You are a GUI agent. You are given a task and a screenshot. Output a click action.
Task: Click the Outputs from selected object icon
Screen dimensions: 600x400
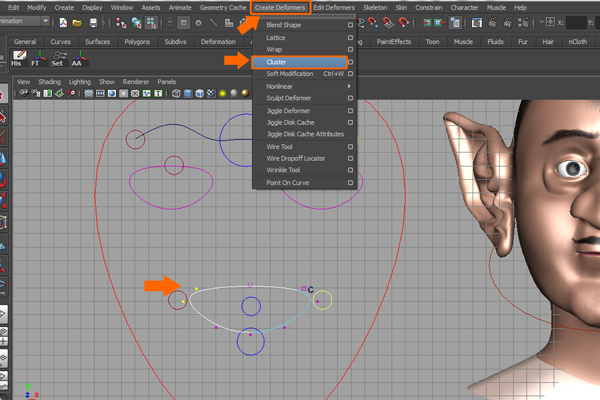point(439,23)
